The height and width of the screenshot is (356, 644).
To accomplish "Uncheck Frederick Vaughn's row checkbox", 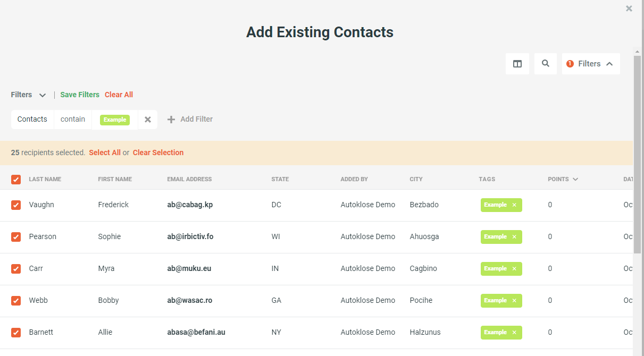I will [x=16, y=205].
